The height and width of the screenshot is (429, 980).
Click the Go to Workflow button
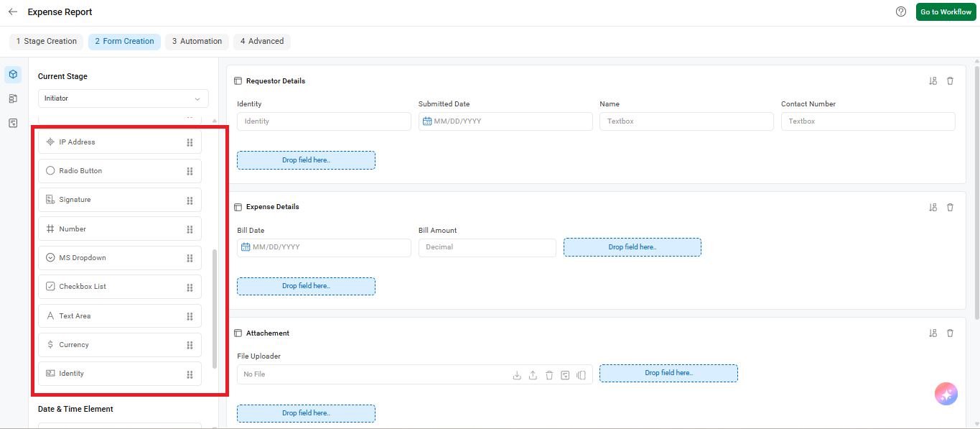point(946,12)
